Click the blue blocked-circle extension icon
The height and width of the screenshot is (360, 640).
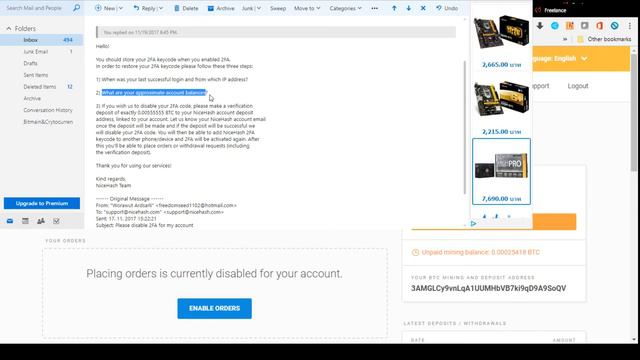click(x=614, y=26)
